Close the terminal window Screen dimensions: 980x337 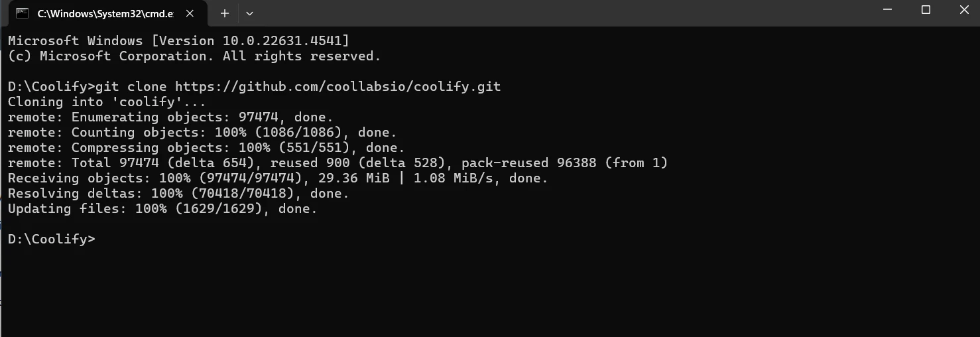(964, 10)
